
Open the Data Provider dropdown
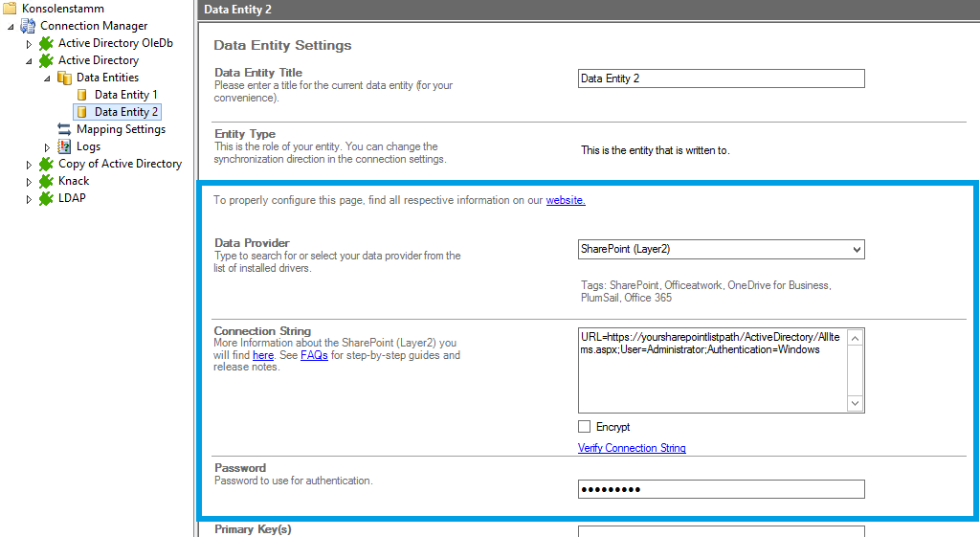[x=856, y=250]
